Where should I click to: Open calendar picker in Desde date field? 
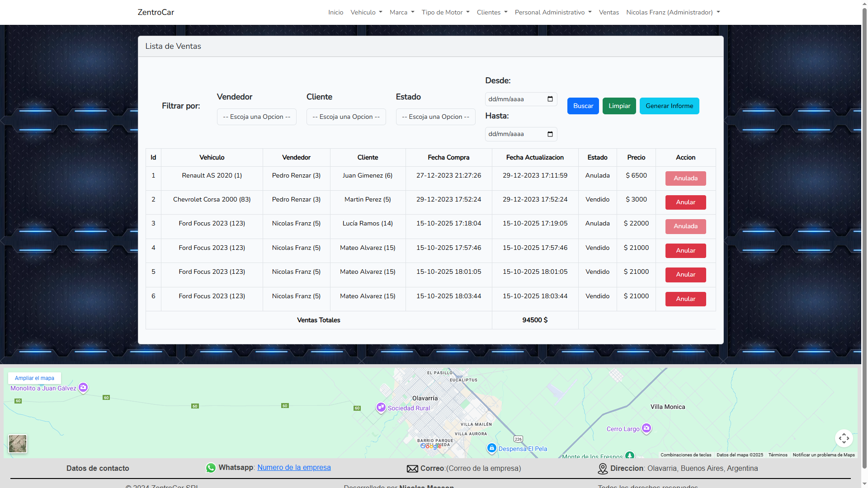click(x=550, y=99)
